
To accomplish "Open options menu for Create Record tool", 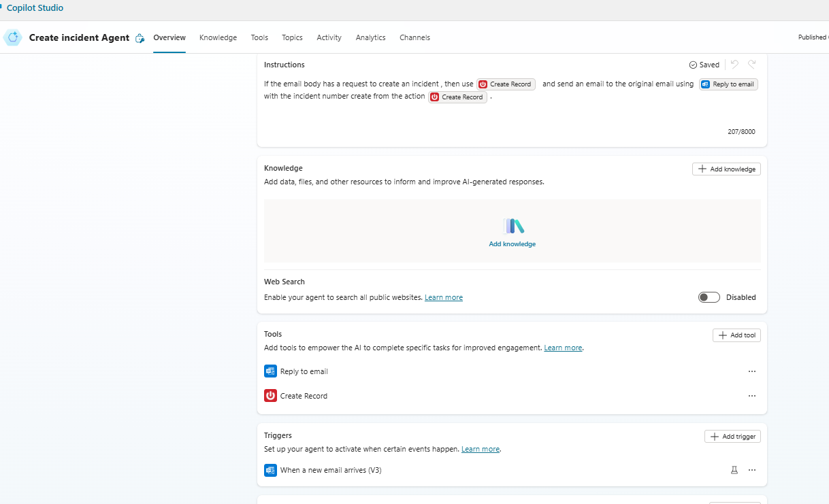I will click(x=751, y=395).
